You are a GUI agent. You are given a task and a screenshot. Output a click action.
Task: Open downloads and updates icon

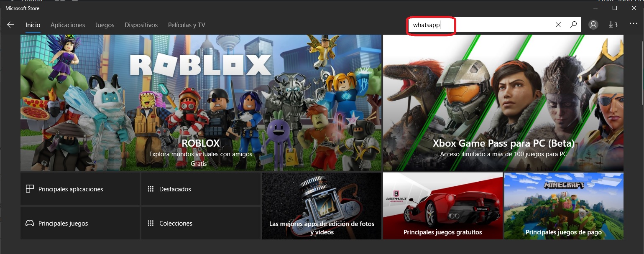coord(613,25)
